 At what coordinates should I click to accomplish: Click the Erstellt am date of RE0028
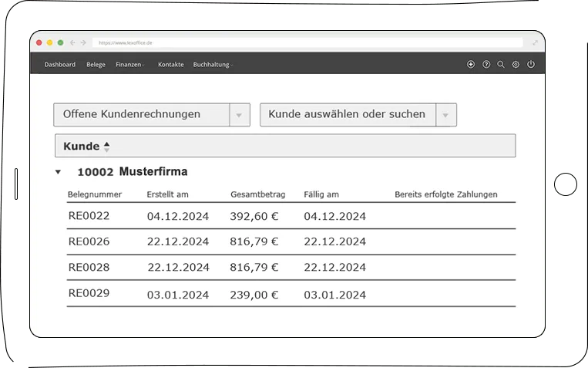(x=178, y=268)
